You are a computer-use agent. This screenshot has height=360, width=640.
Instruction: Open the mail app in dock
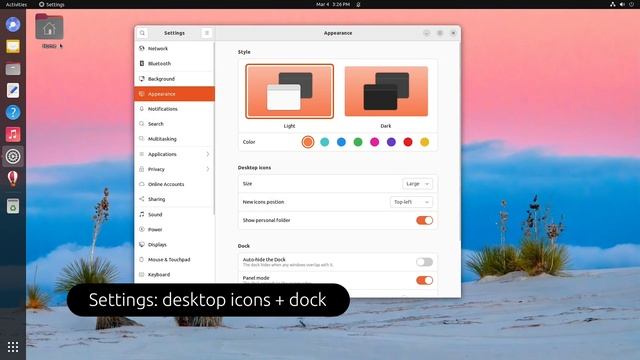[13, 47]
